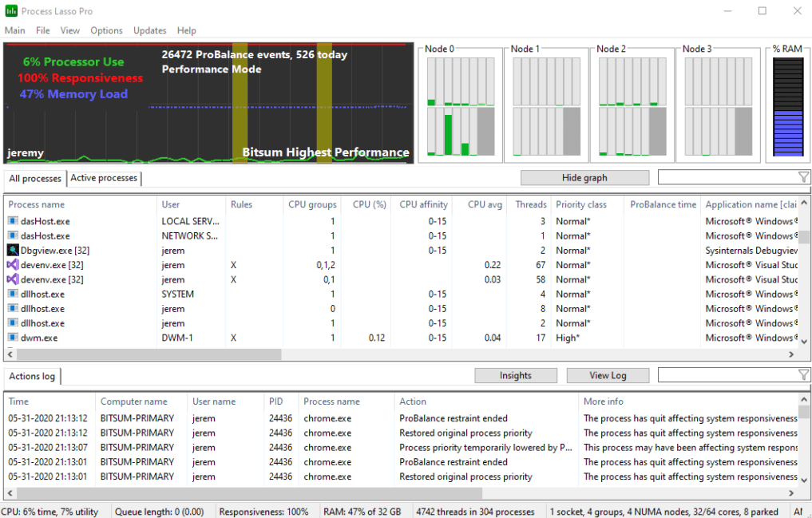
Task: Click High* priority of dwm.exe
Action: (x=568, y=338)
